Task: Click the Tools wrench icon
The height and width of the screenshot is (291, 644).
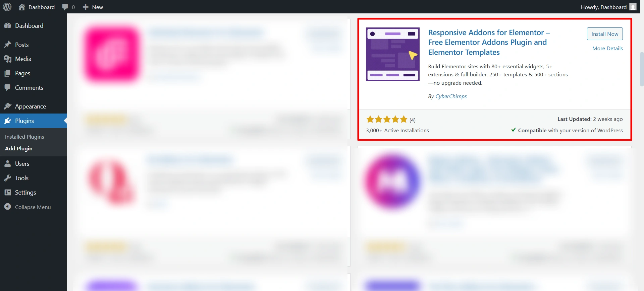Action: (7, 178)
